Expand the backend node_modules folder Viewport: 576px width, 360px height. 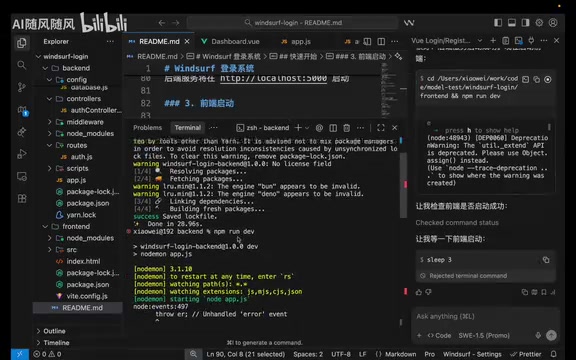pyautogui.click(x=50, y=134)
